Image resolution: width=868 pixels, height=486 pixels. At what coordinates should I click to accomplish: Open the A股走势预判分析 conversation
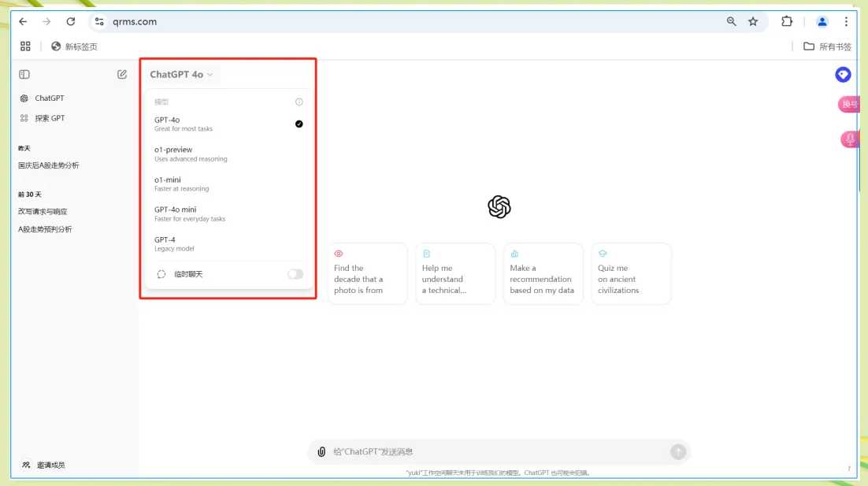point(45,229)
